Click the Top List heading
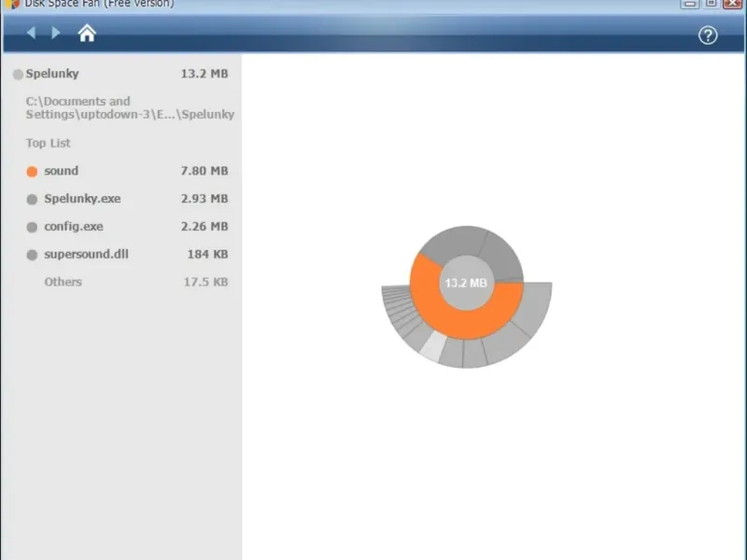 49,143
